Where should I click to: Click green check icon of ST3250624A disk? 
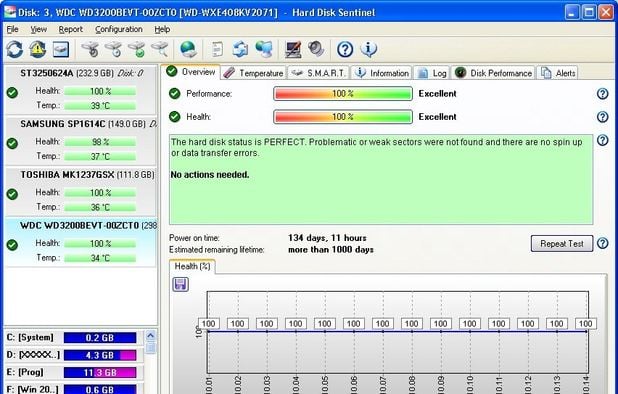pos(12,93)
